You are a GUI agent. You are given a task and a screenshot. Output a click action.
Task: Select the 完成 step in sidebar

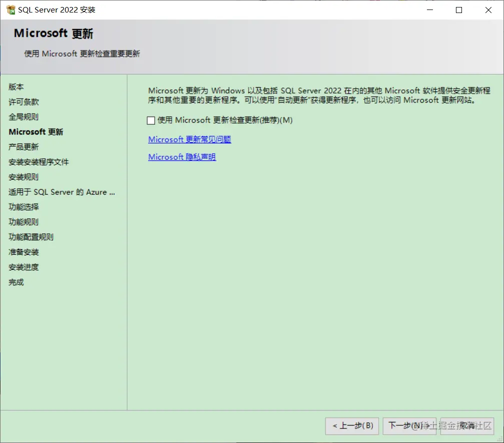coord(16,282)
